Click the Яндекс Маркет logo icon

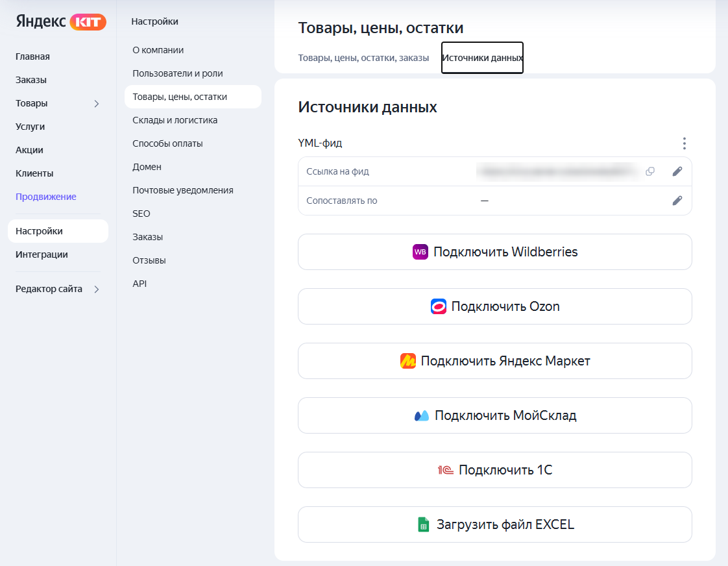(407, 361)
